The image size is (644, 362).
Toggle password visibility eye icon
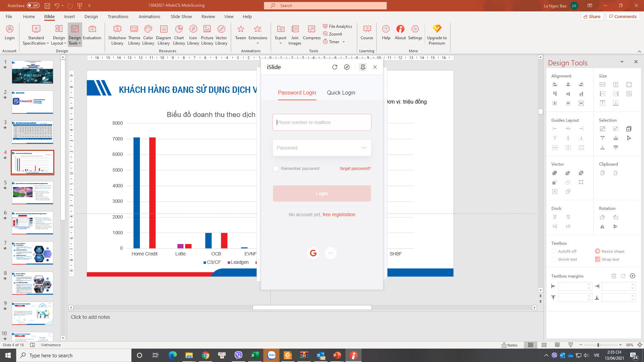point(364,148)
